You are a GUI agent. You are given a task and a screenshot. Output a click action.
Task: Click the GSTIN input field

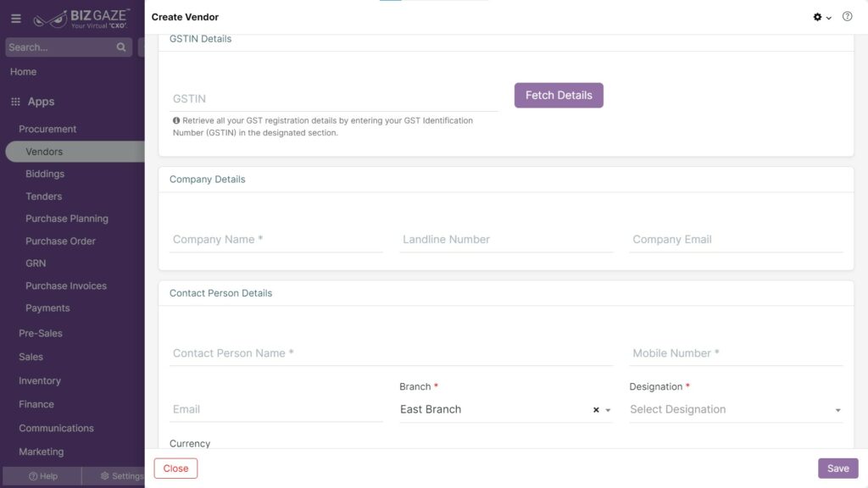click(x=334, y=98)
